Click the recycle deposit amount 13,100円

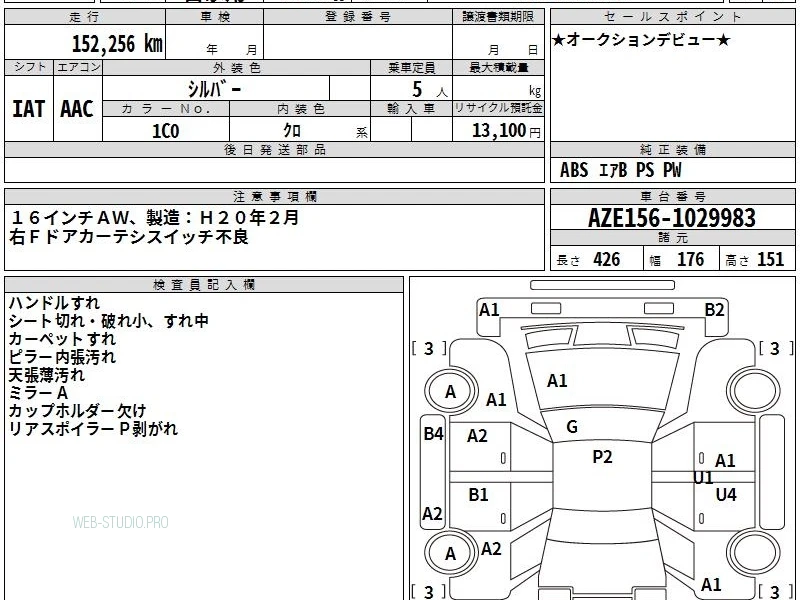click(x=506, y=131)
